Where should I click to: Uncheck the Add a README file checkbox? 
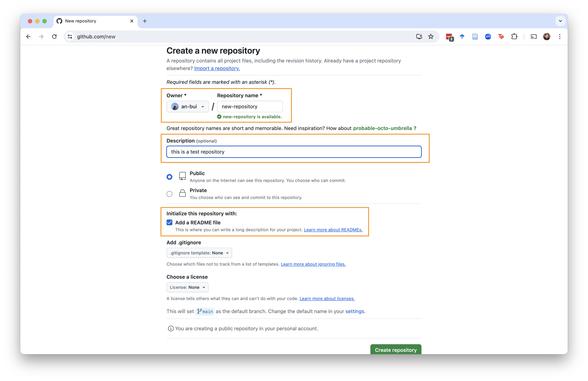[169, 222]
